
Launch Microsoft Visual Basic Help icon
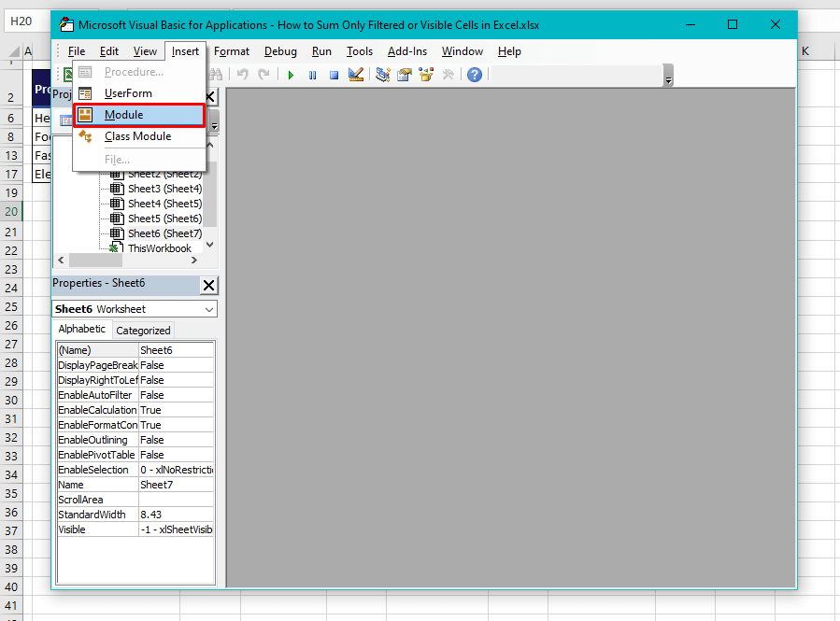[474, 75]
